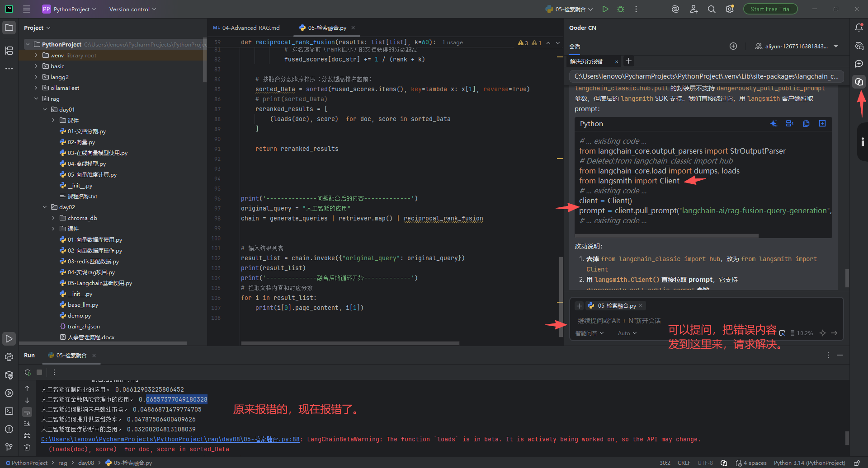Open the 智能问答 mode dropdown
This screenshot has width=868, height=468.
click(590, 333)
